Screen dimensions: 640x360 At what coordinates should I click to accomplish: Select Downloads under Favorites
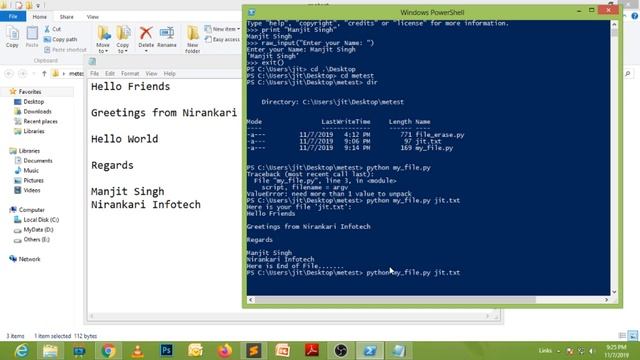click(37, 111)
